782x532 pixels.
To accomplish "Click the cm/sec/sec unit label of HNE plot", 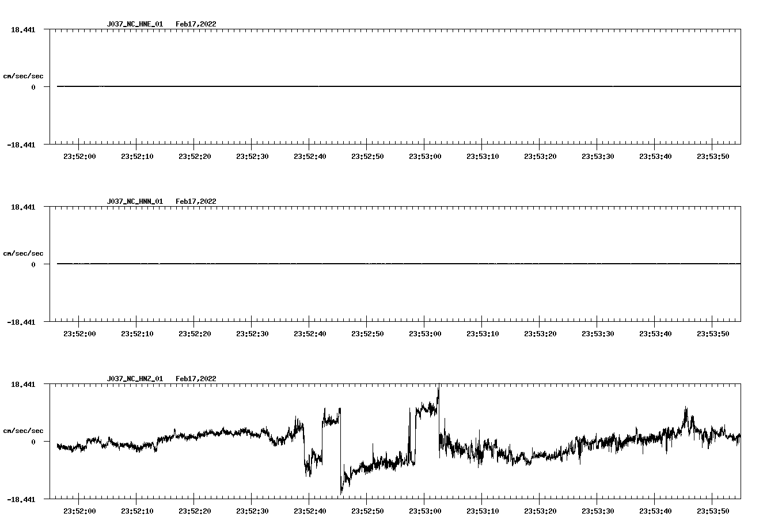I will 23,76.
